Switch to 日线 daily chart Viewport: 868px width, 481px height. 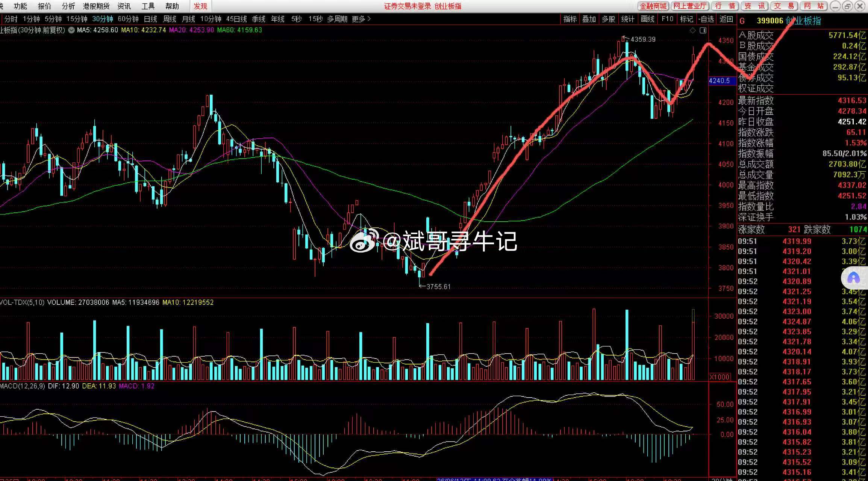coord(150,19)
